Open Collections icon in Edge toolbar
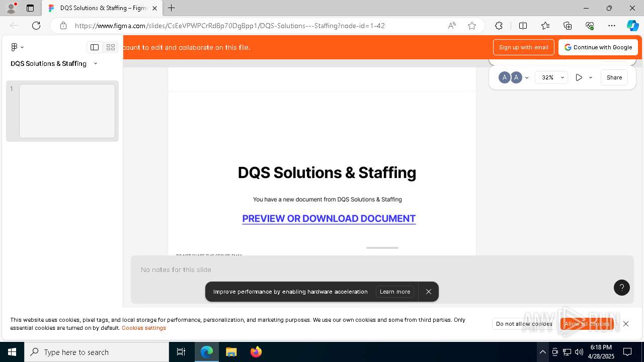Viewport: 644px width, 362px height. 568,26
